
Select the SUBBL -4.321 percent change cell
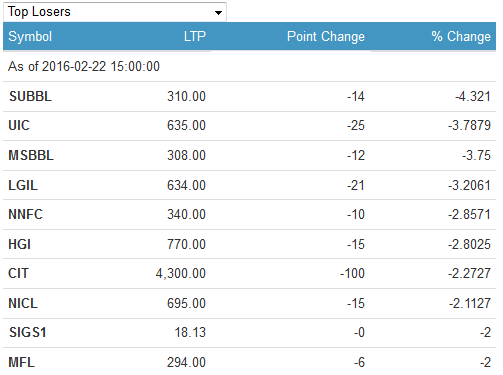[x=473, y=96]
